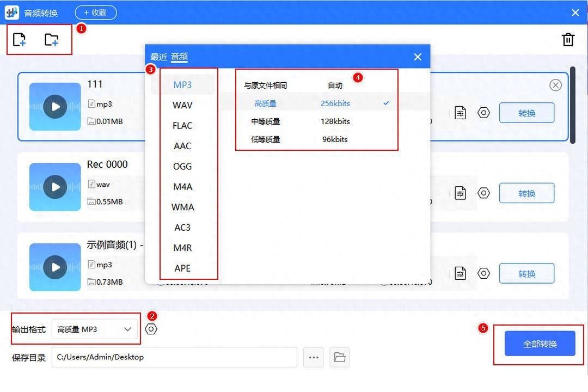Expand the 输出格式 dropdown
The height and width of the screenshot is (392, 588).
click(95, 329)
